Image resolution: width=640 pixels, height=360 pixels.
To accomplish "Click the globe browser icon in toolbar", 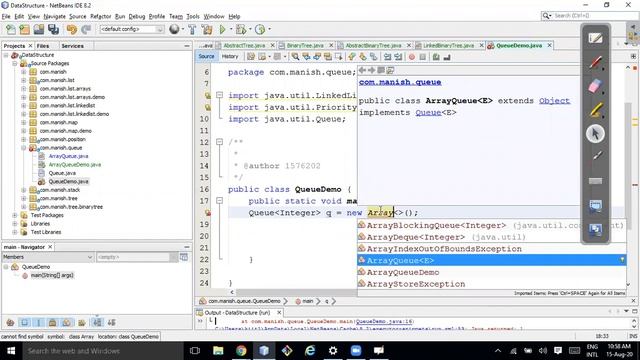I will (x=174, y=29).
